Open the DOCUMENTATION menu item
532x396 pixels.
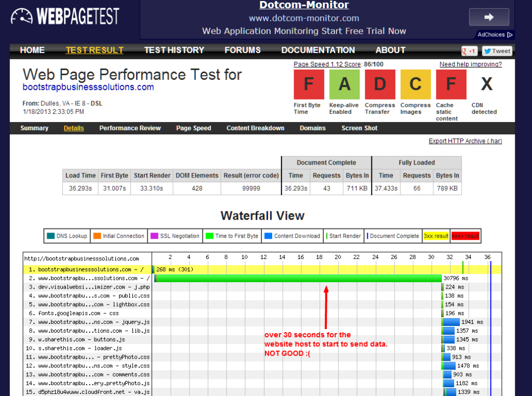[x=318, y=50]
